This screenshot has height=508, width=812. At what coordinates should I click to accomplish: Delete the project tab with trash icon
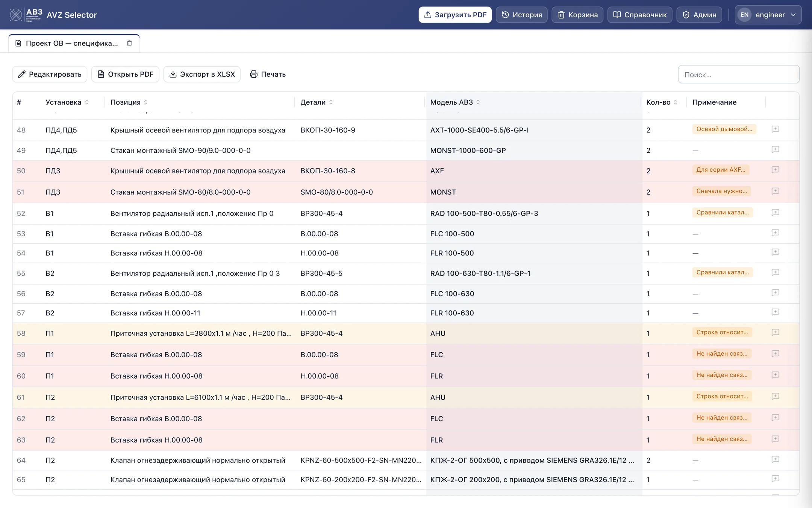coord(129,43)
